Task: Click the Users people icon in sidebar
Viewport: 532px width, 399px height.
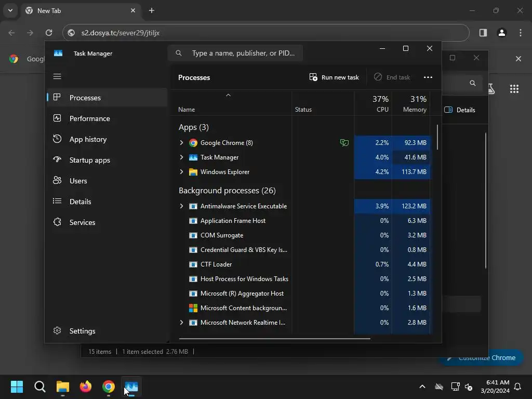Action: click(x=57, y=180)
